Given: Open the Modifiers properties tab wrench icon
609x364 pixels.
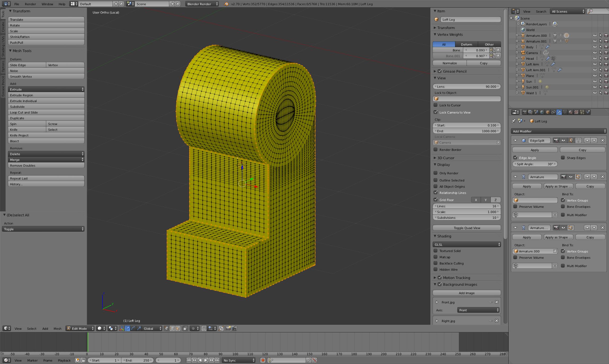Looking at the screenshot, I should point(559,112).
